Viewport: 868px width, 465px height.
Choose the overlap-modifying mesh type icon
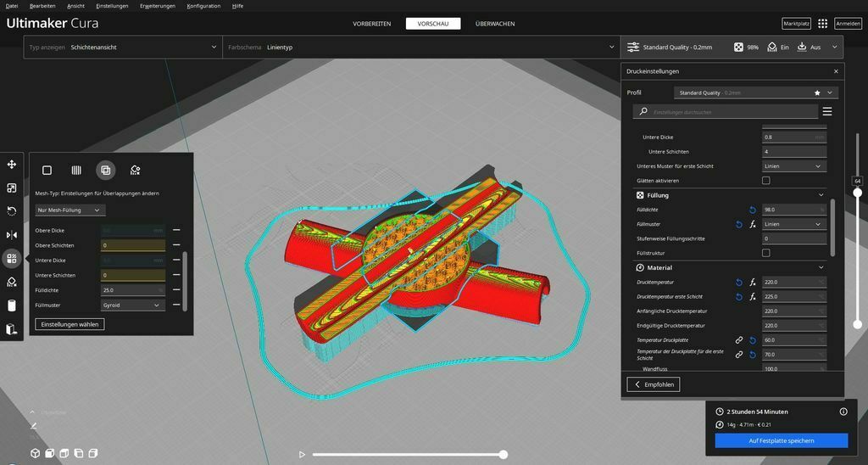click(x=106, y=171)
